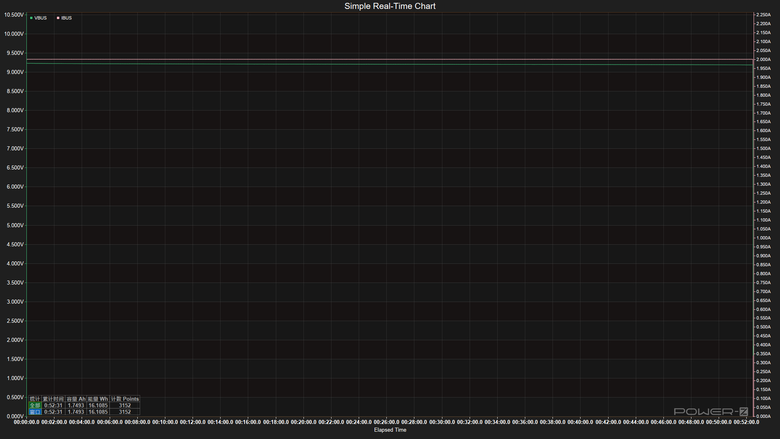Click the 0:52:31 time in 窗口 row
Screen dimensions: 780x439
coord(53,412)
